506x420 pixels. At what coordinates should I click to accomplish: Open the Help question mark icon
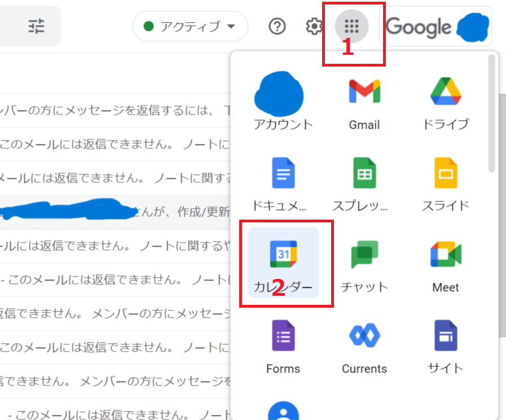[x=277, y=27]
